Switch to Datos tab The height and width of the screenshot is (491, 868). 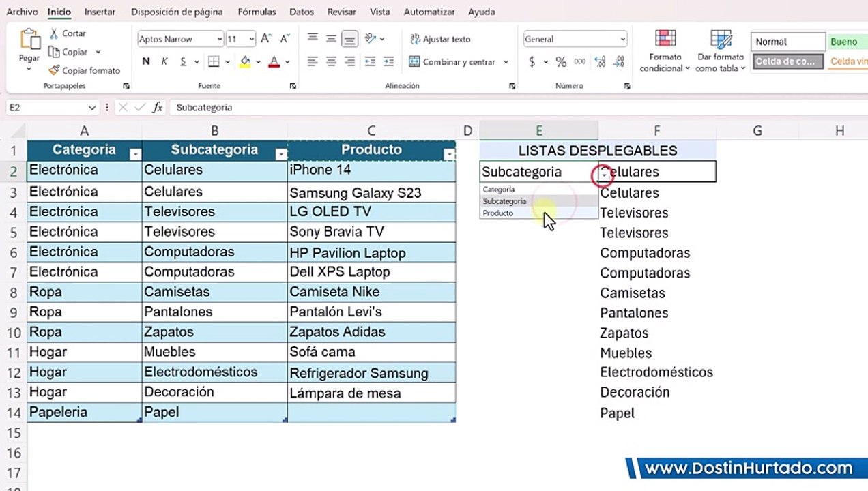tap(302, 12)
